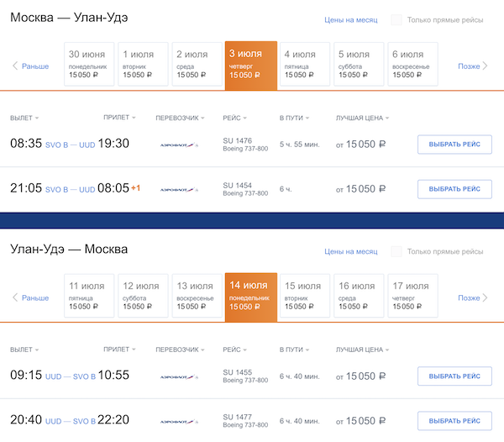Select the 4 июля пятница date tab
Viewport: 504px width, 442px height.
[x=303, y=64]
